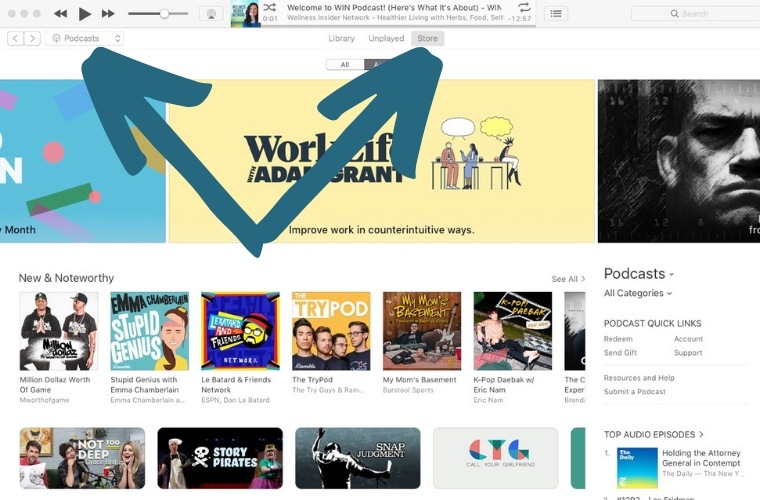Toggle the repeat icon
The width and height of the screenshot is (760, 500).
pyautogui.click(x=524, y=7)
